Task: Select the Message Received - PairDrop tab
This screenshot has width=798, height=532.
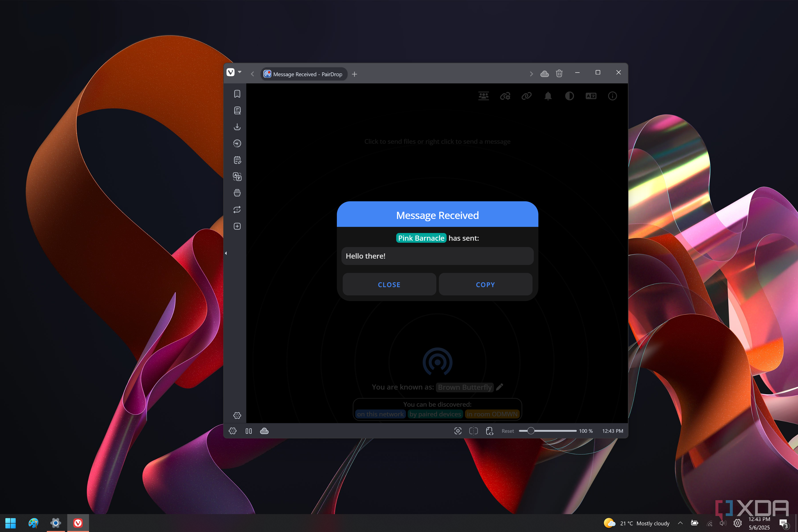Action: (x=304, y=74)
